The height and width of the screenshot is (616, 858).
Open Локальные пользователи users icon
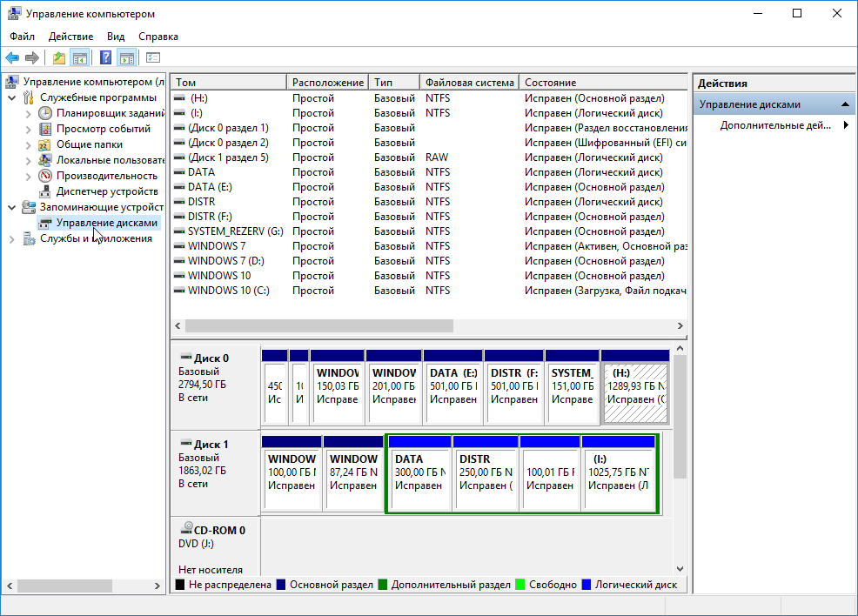[45, 160]
